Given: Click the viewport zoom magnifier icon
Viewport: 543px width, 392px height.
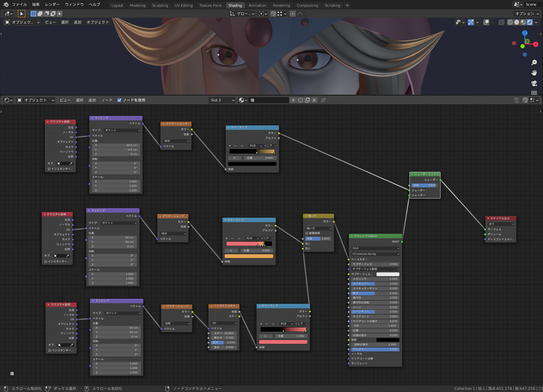Looking at the screenshot, I should (x=534, y=63).
